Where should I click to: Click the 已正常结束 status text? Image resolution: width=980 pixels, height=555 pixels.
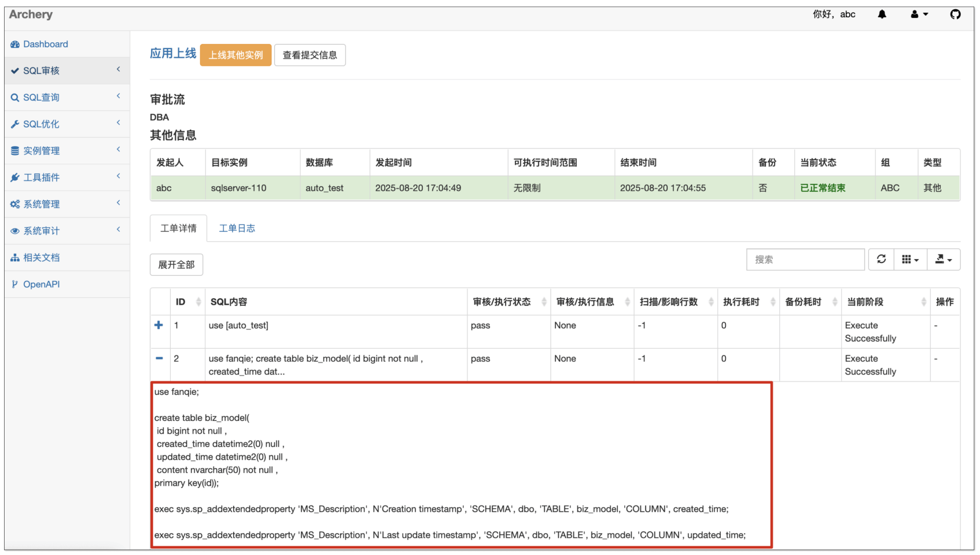pos(823,188)
